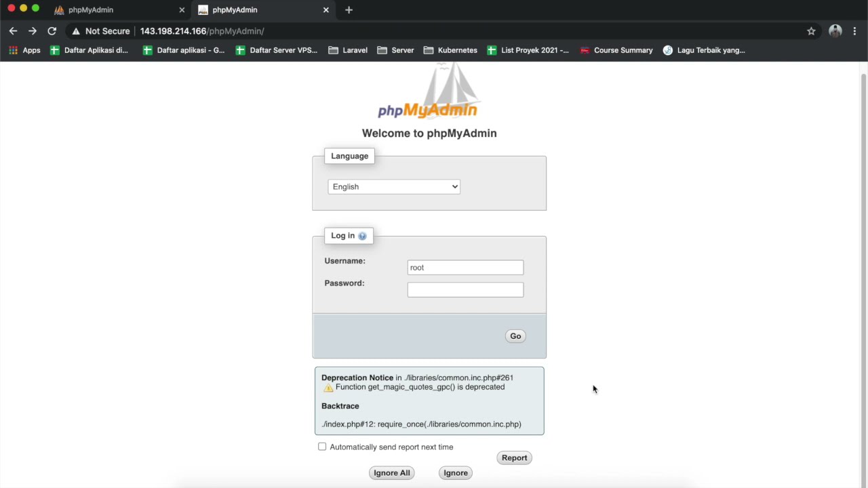Focus the Username input field
This screenshot has height=488, width=868.
(x=465, y=268)
